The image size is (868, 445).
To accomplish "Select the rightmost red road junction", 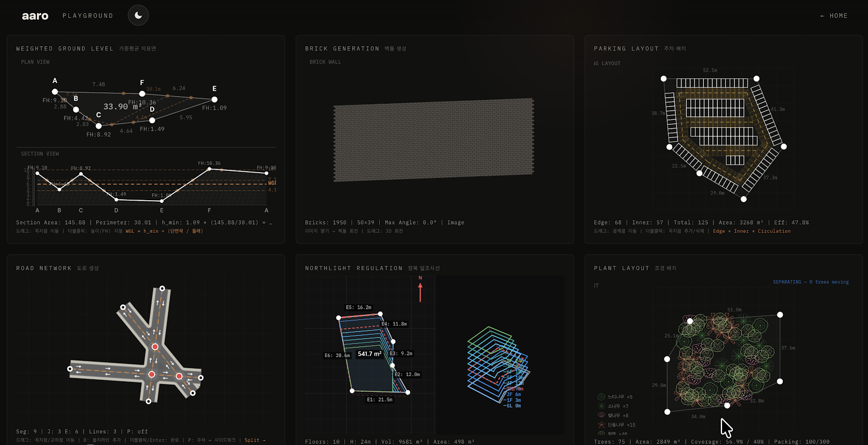I will [179, 376].
